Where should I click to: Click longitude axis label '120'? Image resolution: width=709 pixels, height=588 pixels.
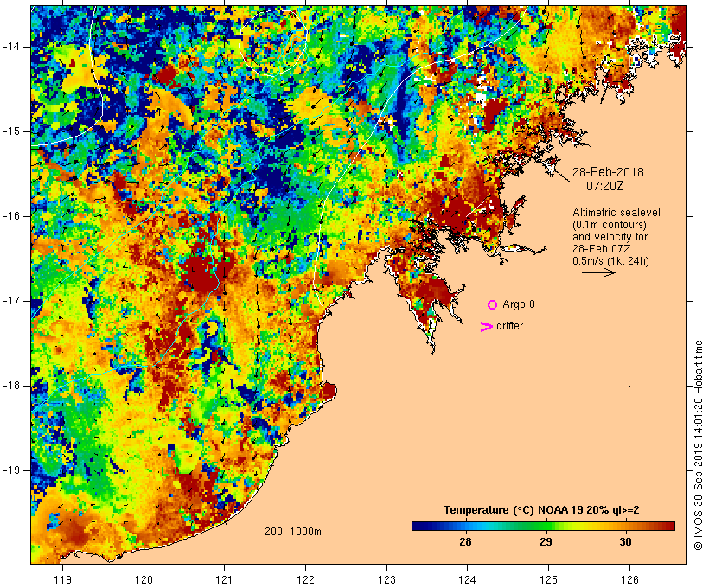(x=144, y=579)
